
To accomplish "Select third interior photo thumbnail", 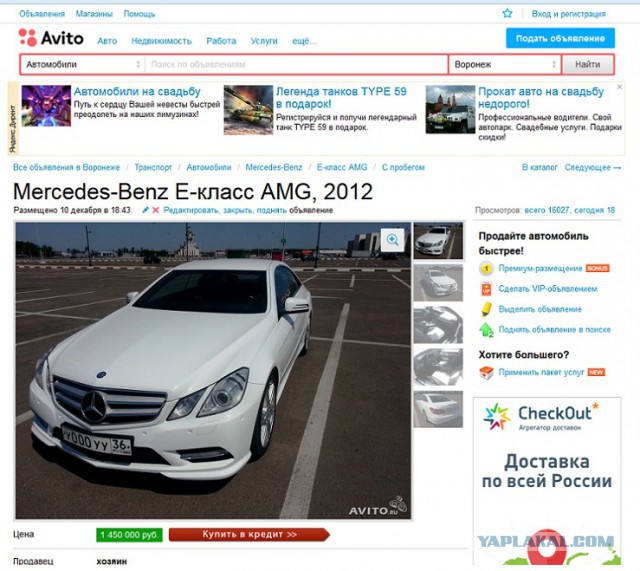I will coord(438,325).
